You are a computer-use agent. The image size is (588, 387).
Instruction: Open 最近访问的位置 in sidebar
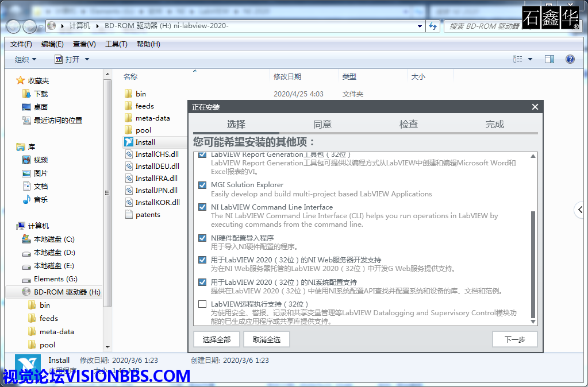(x=57, y=120)
